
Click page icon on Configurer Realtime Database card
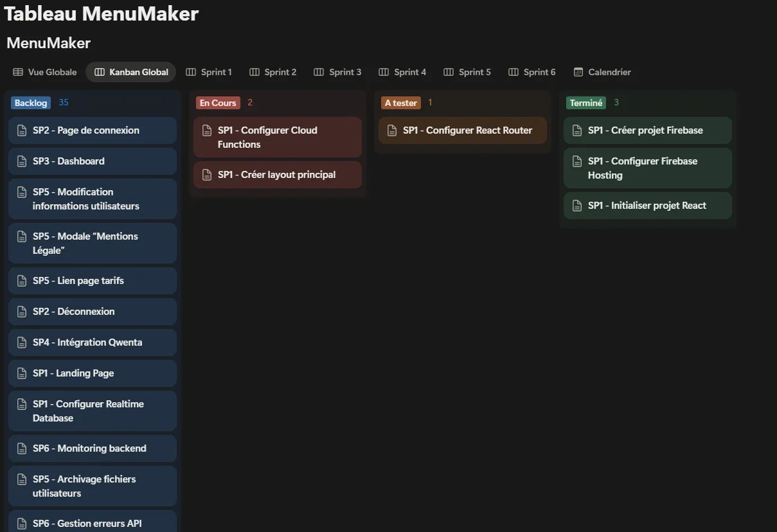coord(22,404)
